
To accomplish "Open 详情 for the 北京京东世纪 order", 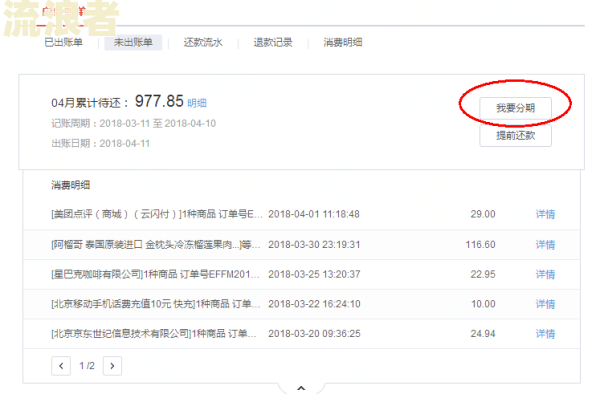I will 545,334.
